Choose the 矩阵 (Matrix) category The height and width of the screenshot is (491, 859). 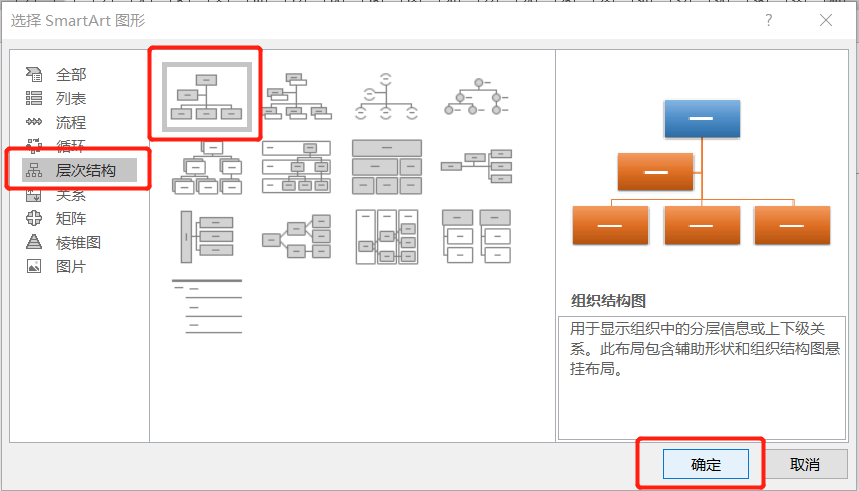click(71, 218)
